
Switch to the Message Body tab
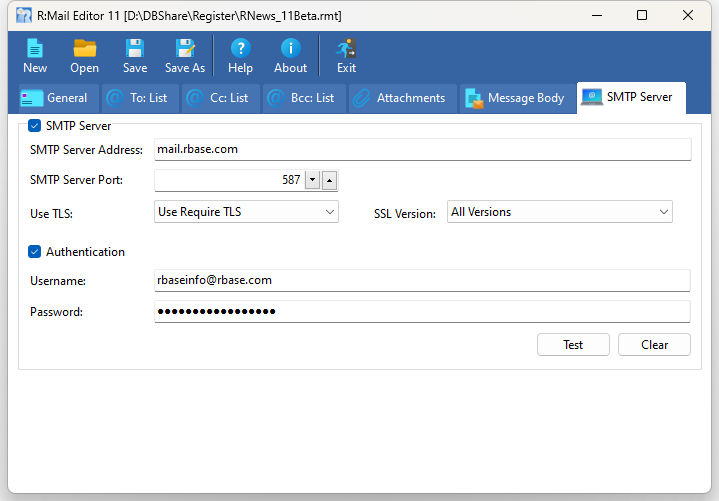tap(518, 98)
